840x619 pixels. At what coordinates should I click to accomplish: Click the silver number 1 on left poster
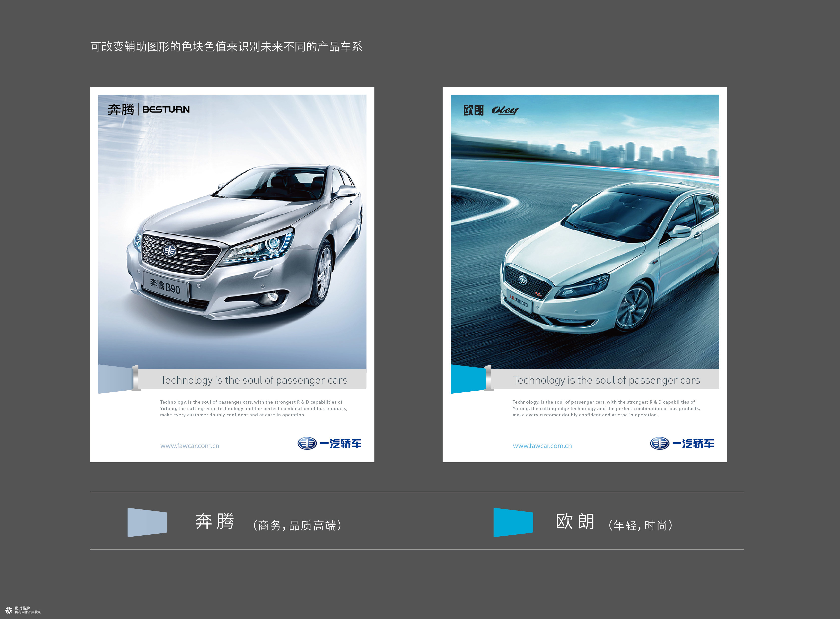(x=136, y=378)
